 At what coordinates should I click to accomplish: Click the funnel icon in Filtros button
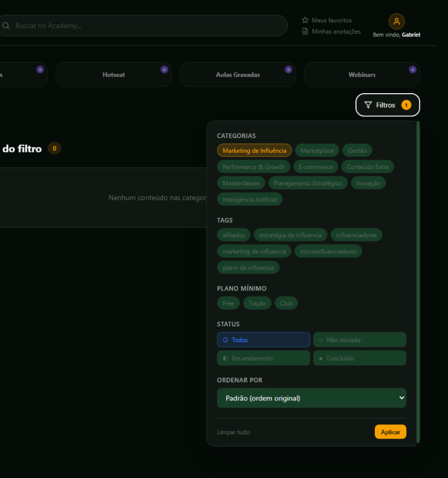pos(368,105)
